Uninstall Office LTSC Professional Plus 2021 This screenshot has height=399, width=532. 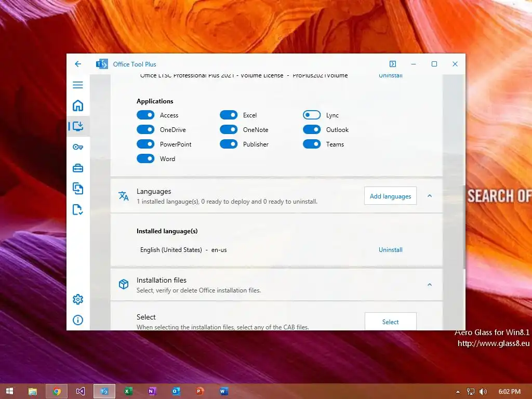391,76
